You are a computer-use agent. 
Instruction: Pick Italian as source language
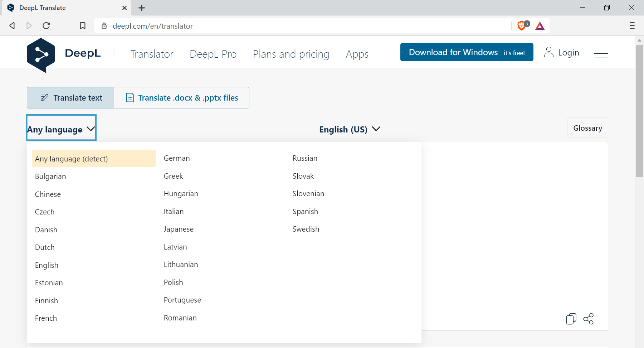click(x=174, y=212)
